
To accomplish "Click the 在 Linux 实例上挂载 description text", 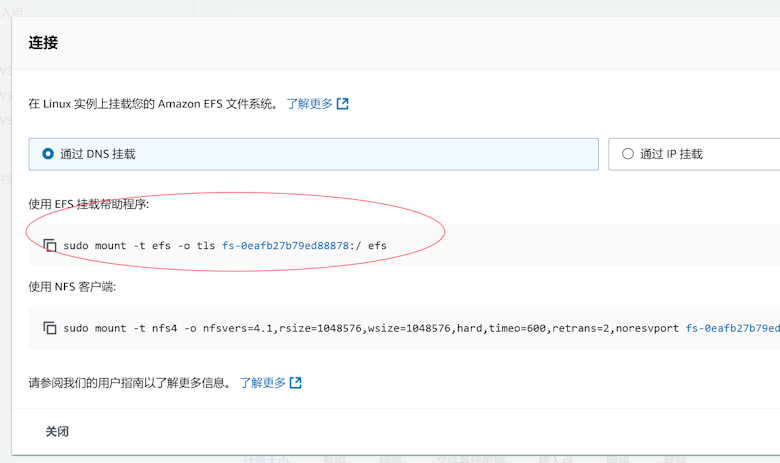I will (x=152, y=103).
